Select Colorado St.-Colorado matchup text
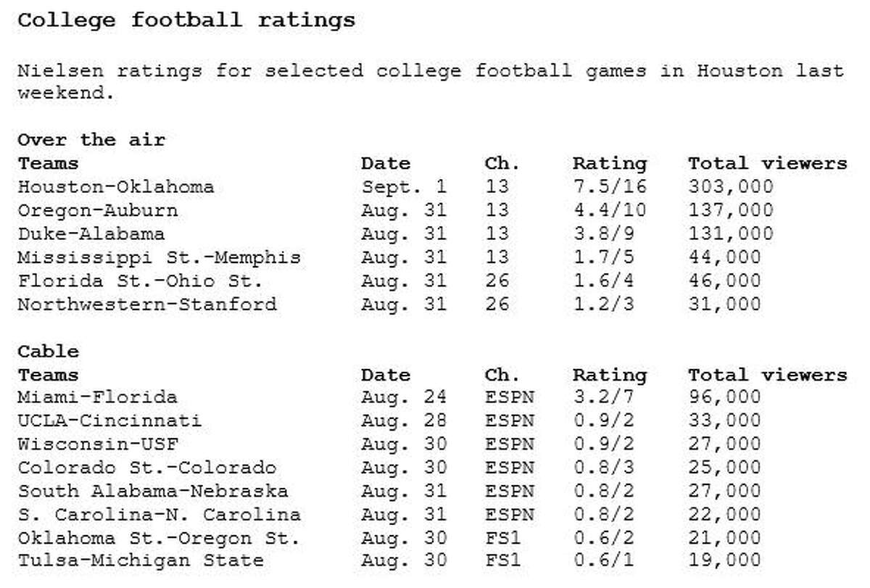Image resolution: width=870 pixels, height=588 pixels. pos(146,467)
